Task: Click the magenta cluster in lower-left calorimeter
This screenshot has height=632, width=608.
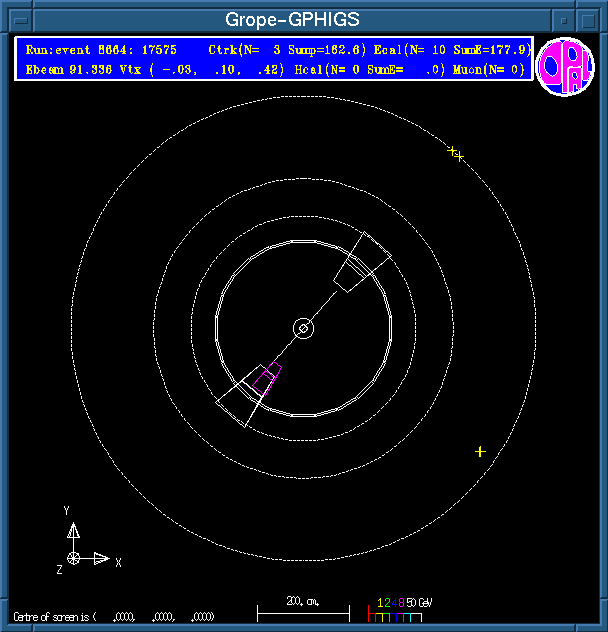Action: tap(268, 374)
